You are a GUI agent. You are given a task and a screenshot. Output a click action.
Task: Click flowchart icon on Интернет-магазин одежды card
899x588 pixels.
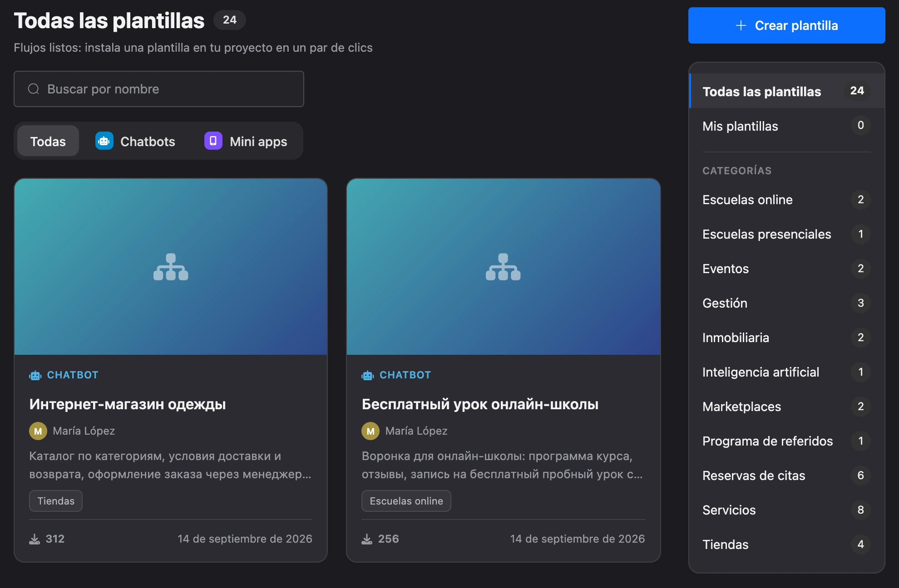[171, 267]
